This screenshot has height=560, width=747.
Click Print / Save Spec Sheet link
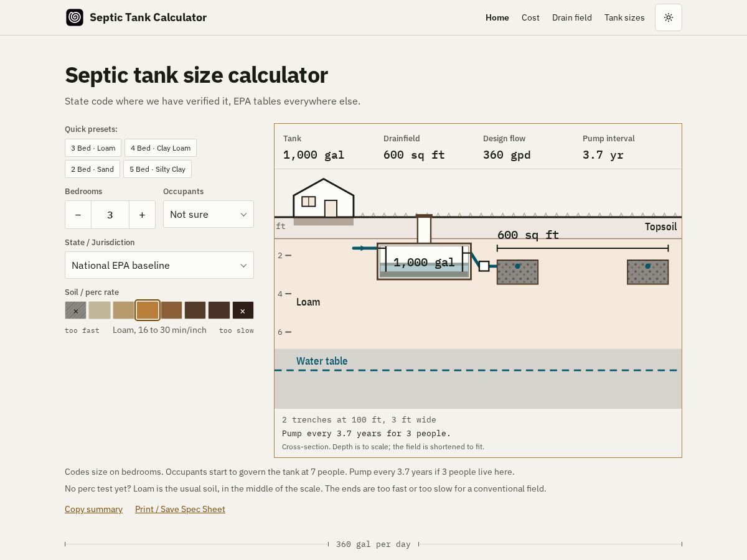(180, 509)
